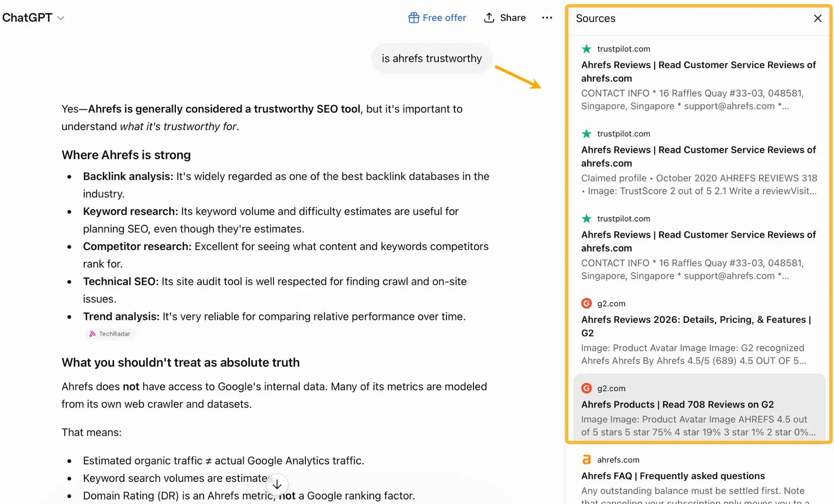Screen dimensions: 834x504
Task: Click 'Estimated organic traffic ≠ actual Google Analytics traffic'
Action: coord(224,461)
